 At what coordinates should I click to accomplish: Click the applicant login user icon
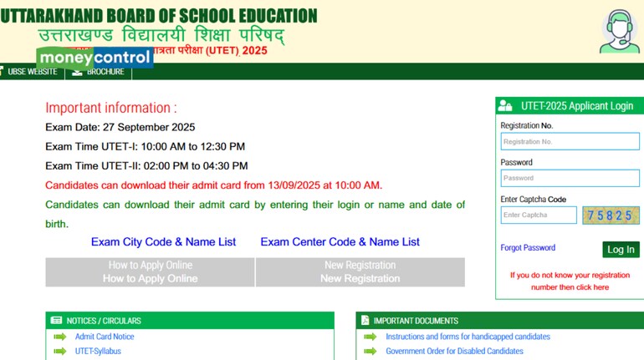505,106
